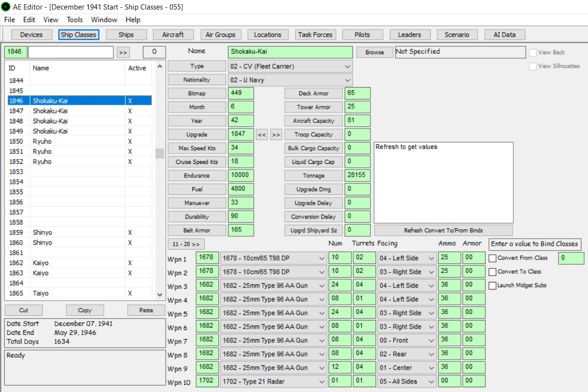The height and width of the screenshot is (392, 588).
Task: Open the Scenario section
Action: coord(457,35)
